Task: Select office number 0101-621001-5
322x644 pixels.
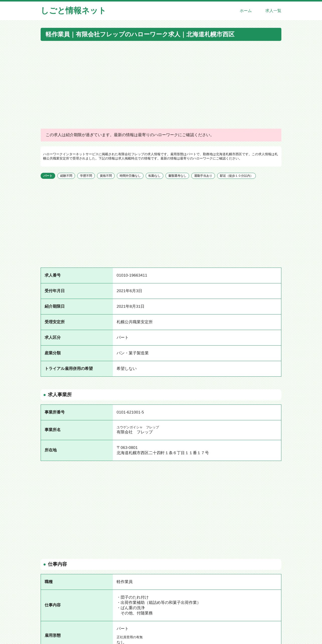Action: (130, 412)
